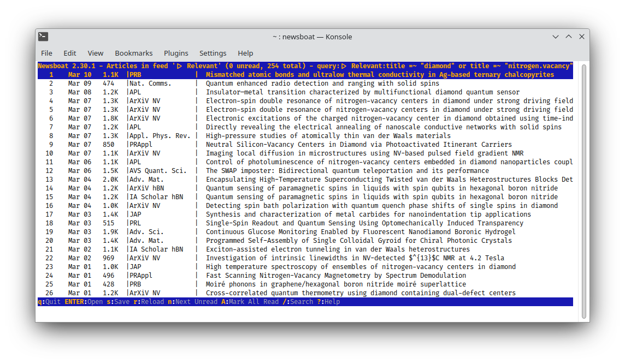Click the 'AVS Quant. Sci.' feed label
Viewport: 625px width, 364px height.
(x=158, y=171)
